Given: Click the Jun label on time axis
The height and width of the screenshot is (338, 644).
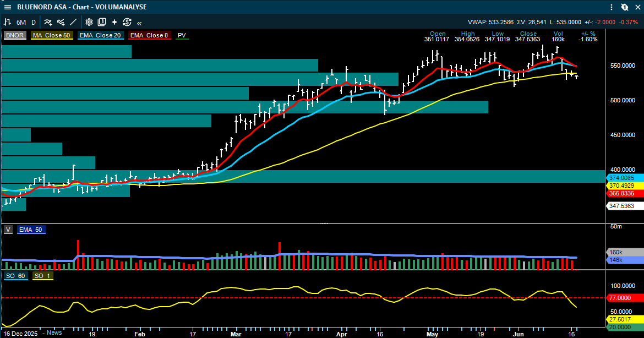Looking at the screenshot, I should (x=519, y=334).
